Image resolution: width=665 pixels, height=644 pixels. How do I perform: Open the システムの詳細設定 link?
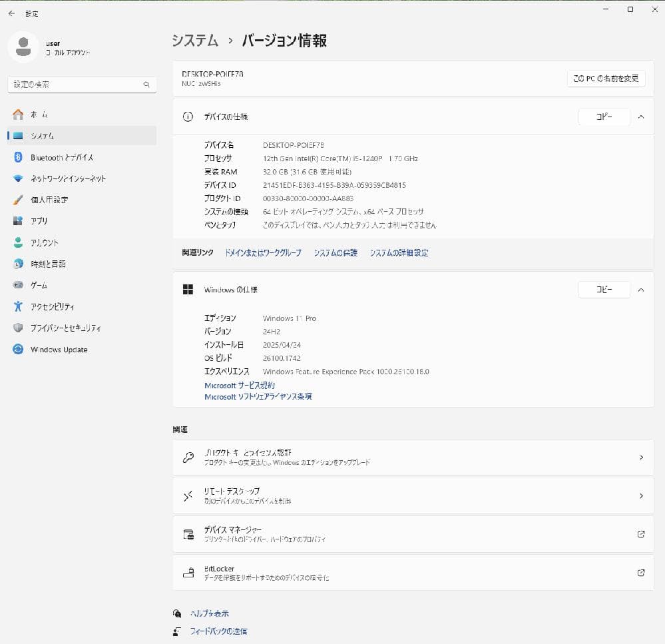click(399, 253)
